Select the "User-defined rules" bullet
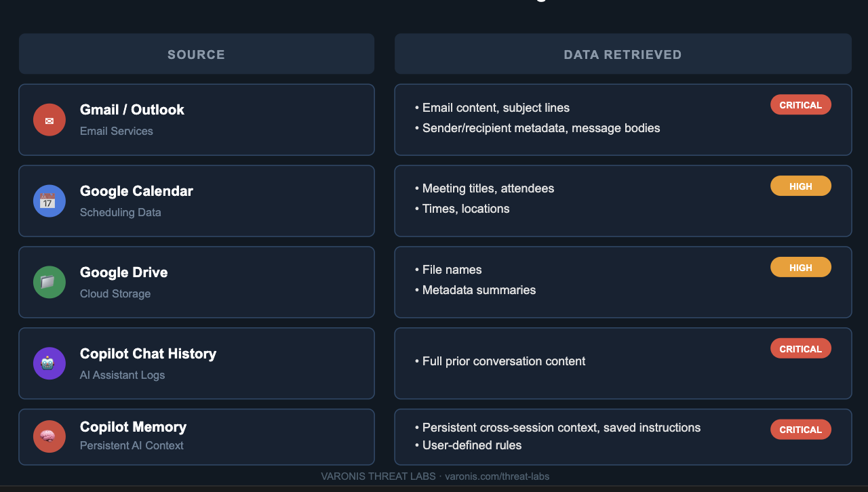 click(469, 445)
